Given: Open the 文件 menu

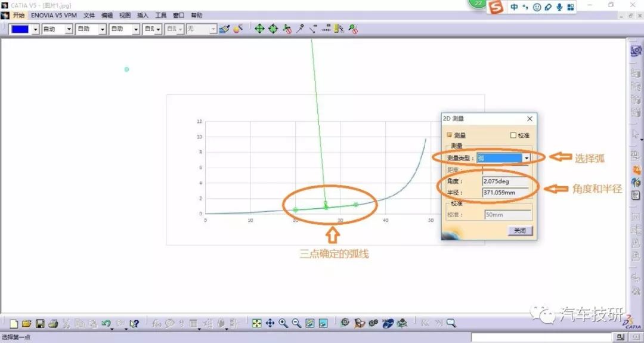Looking at the screenshot, I should coord(89,15).
